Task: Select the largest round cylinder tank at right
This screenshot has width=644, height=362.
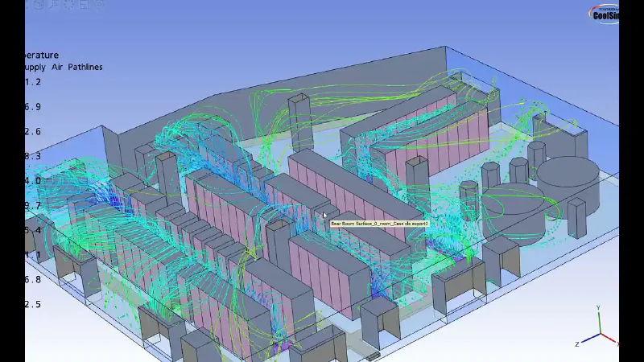Action: click(568, 180)
